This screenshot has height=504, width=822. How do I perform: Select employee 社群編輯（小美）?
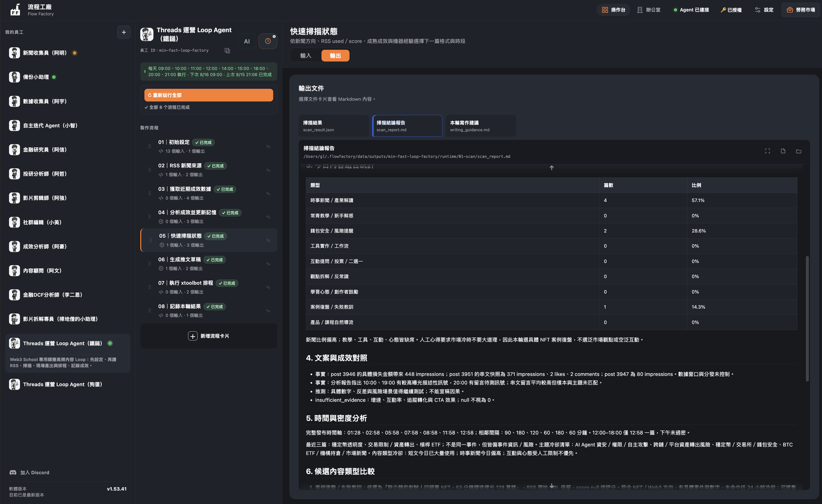[68, 222]
